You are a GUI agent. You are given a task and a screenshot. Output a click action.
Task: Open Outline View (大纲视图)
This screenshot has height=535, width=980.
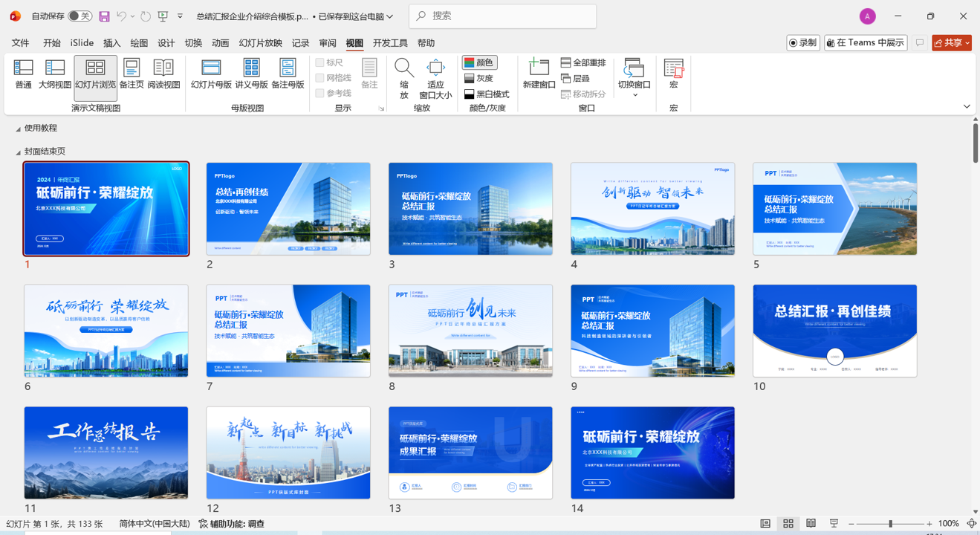pyautogui.click(x=55, y=75)
